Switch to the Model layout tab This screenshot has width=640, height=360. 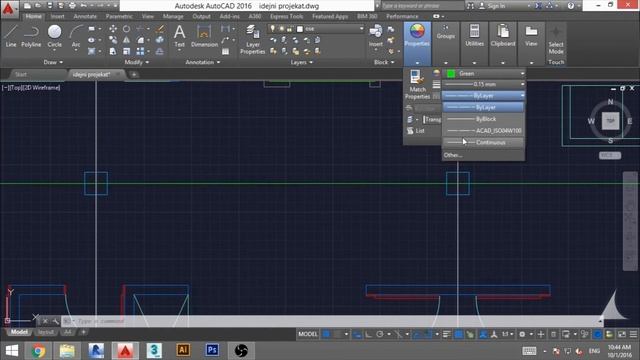tap(19, 332)
